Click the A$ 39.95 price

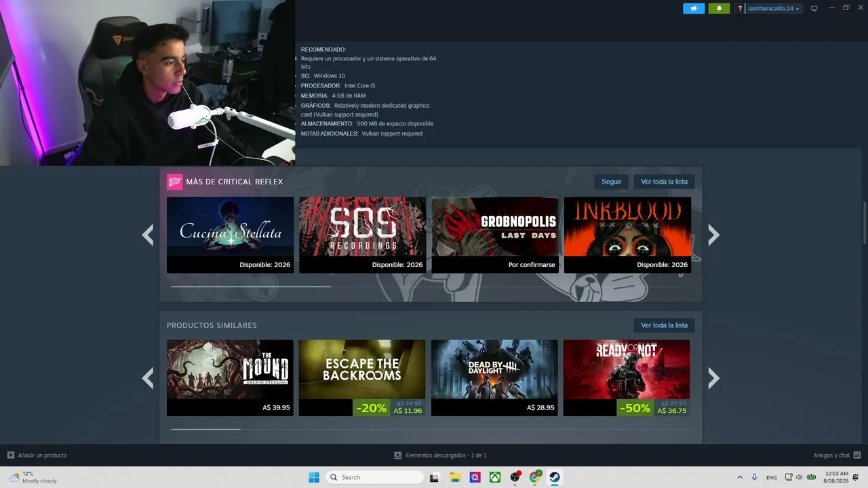276,408
